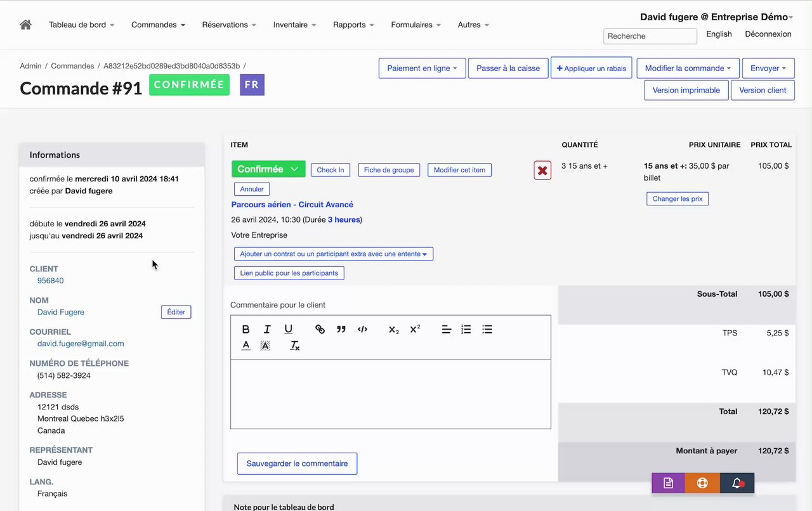
Task: Click the Annuler button
Action: point(252,189)
